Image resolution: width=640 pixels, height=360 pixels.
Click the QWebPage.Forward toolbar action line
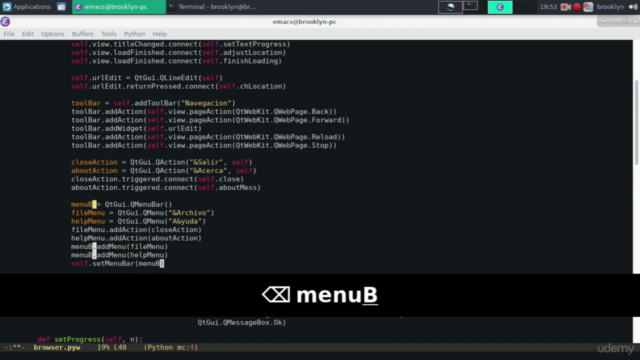[x=210, y=120]
